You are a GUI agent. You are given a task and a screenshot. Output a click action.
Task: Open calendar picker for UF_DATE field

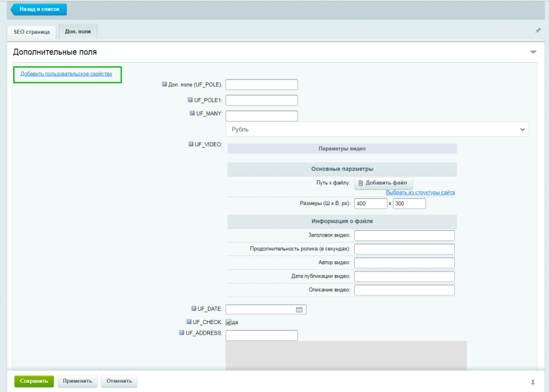pyautogui.click(x=299, y=310)
